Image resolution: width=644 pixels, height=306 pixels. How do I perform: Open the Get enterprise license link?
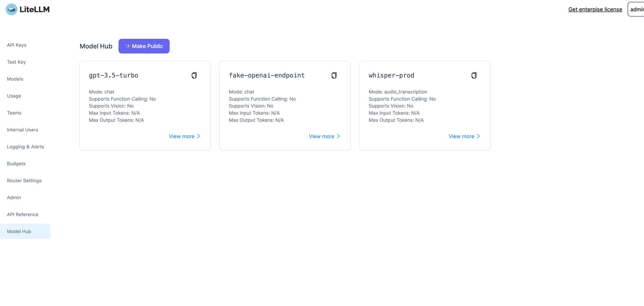pyautogui.click(x=595, y=9)
